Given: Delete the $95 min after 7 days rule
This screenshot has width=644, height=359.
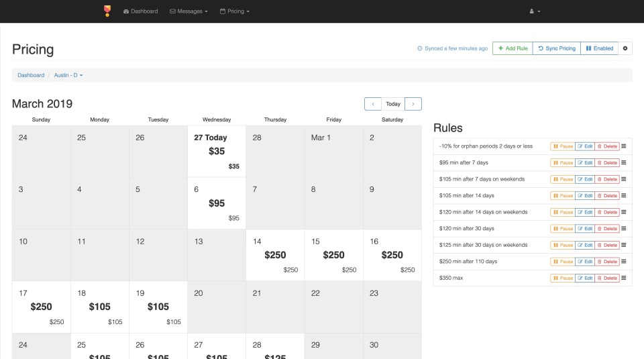Looking at the screenshot, I should 607,162.
